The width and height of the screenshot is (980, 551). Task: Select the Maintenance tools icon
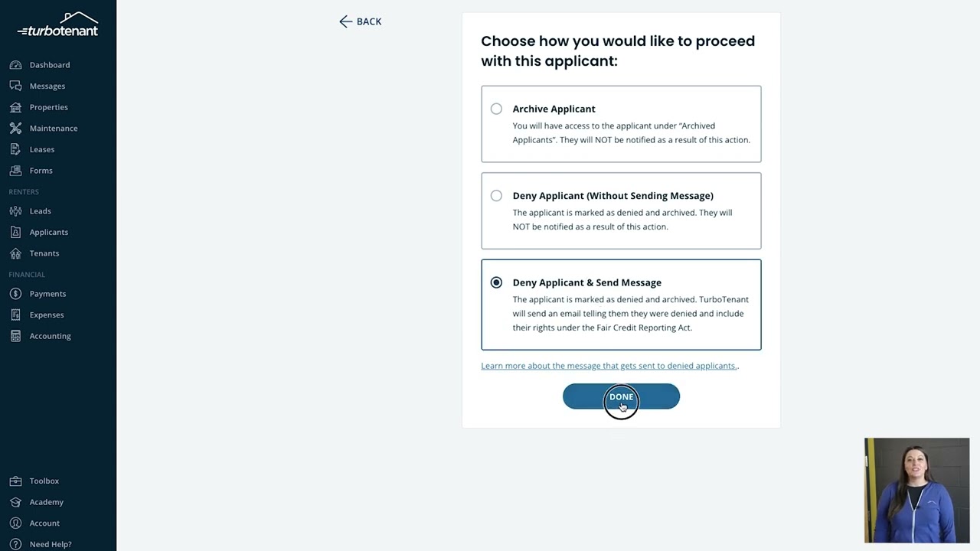pyautogui.click(x=15, y=128)
